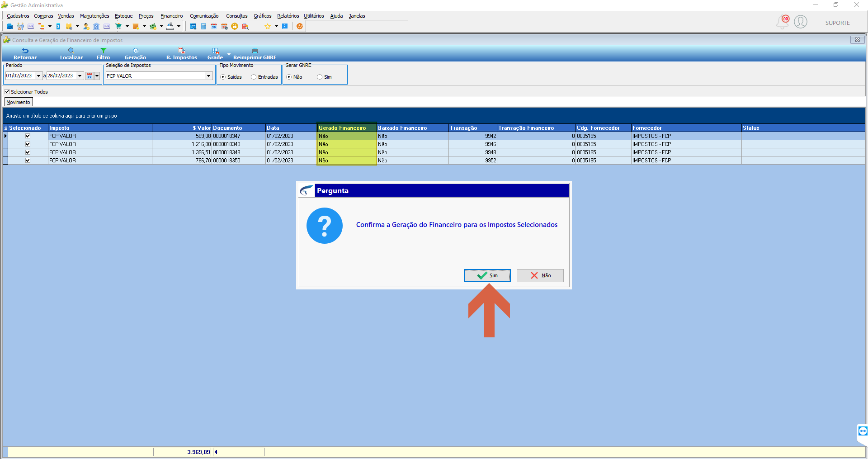Click Reimprimir GNRE printer button
Screen dimensions: 868x459
[x=255, y=54]
